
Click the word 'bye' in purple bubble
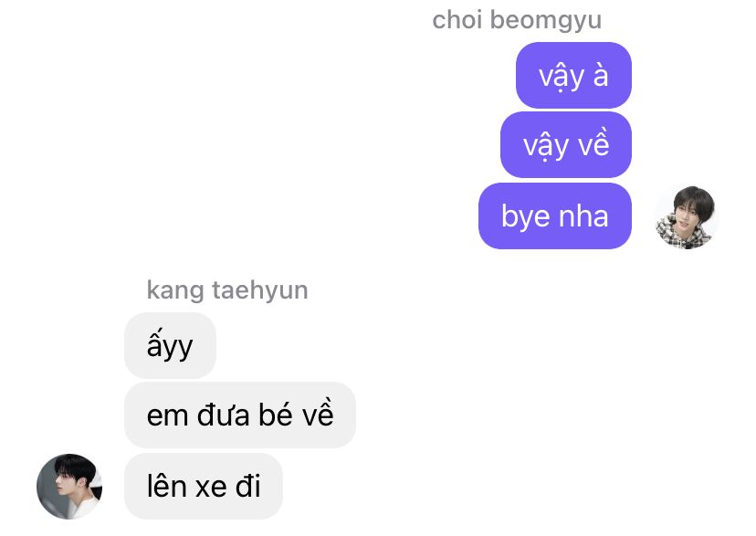point(525,217)
